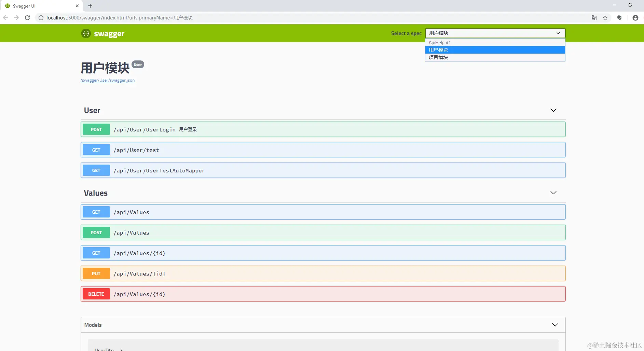This screenshot has height=351, width=644.
Task: Close the Swagger UI tab
Action: [77, 6]
